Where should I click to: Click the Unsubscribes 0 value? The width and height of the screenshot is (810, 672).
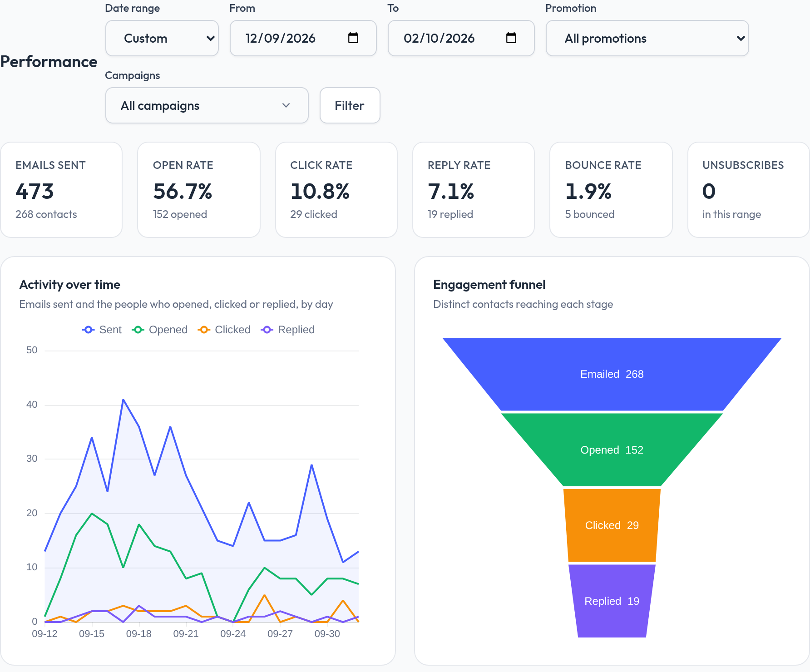click(x=709, y=191)
